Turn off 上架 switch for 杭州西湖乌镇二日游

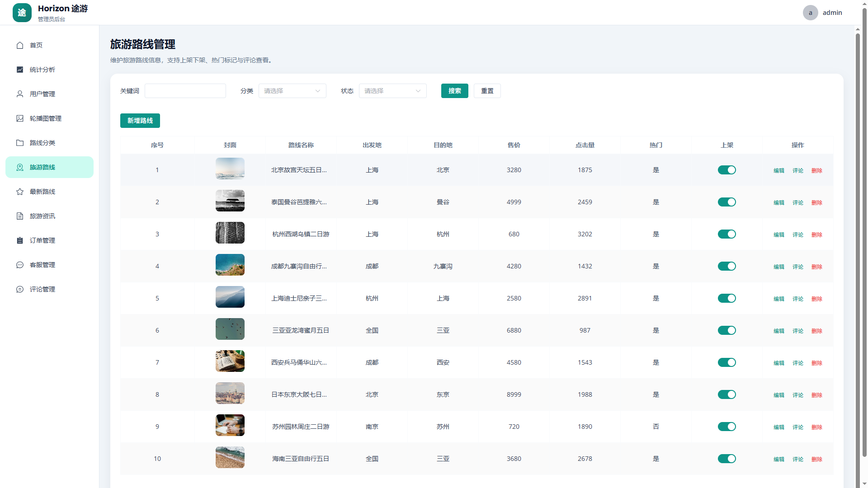727,234
